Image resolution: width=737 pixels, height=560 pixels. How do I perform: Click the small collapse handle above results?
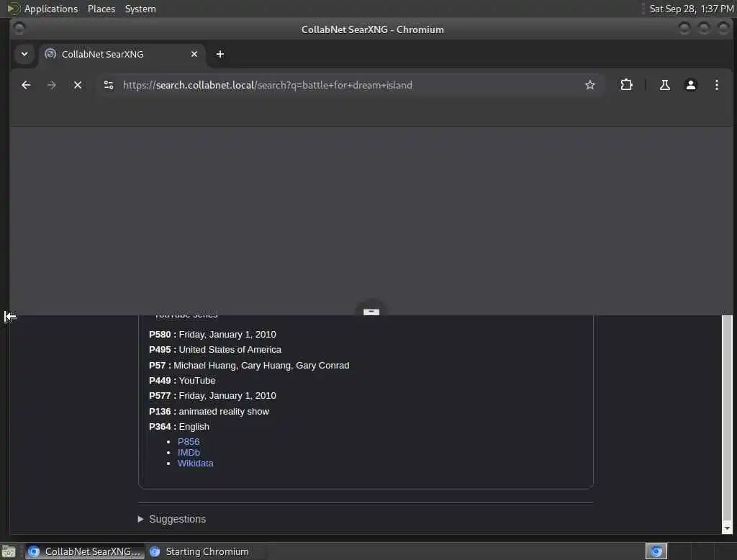(x=371, y=311)
